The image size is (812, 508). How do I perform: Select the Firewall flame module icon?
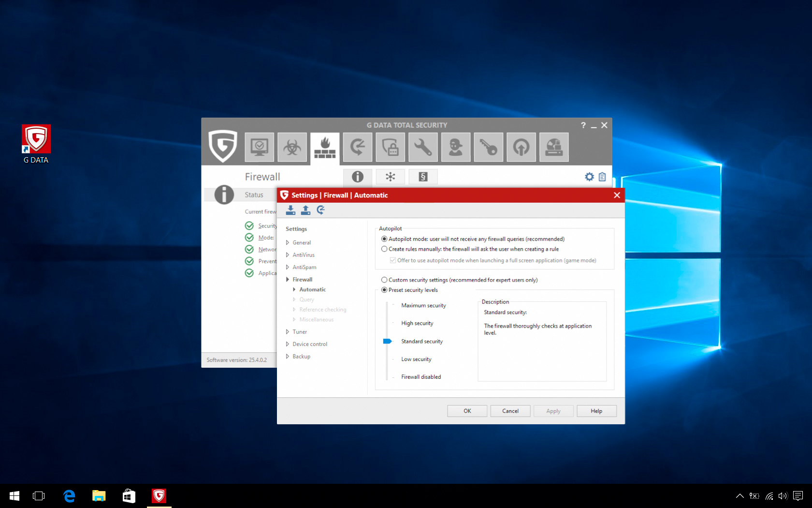[x=325, y=147]
